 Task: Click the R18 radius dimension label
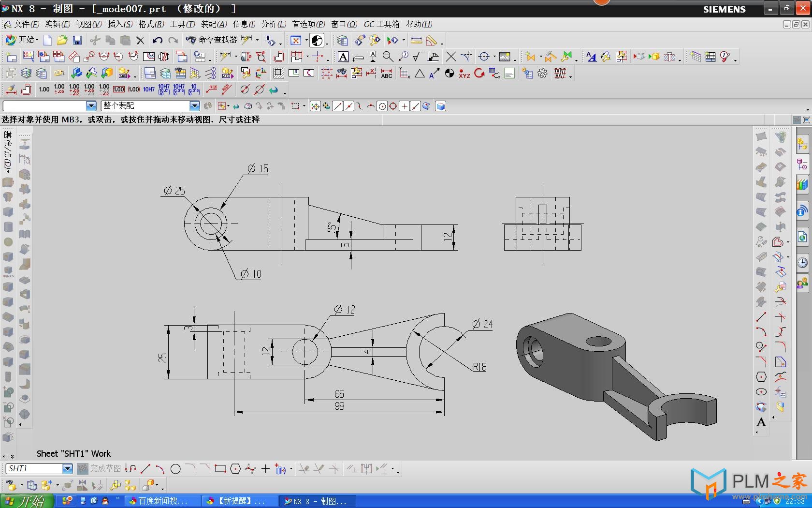(x=479, y=367)
